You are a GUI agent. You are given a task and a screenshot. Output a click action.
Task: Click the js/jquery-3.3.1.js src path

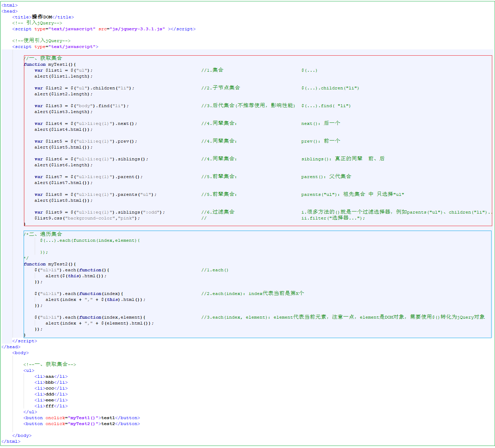pos(138,29)
